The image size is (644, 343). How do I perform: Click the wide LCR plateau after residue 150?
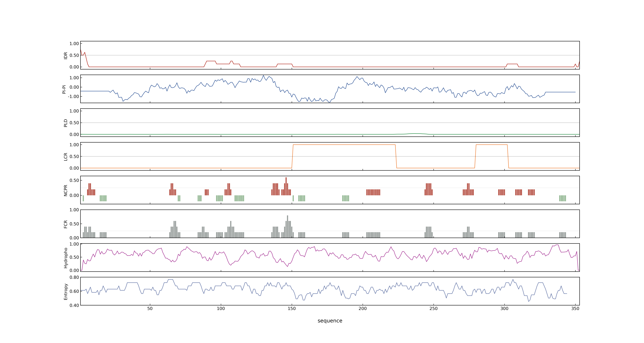344,145
